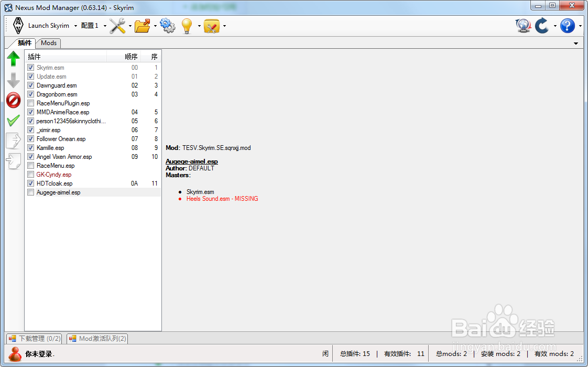Select the Skyrim.esm row

point(93,68)
